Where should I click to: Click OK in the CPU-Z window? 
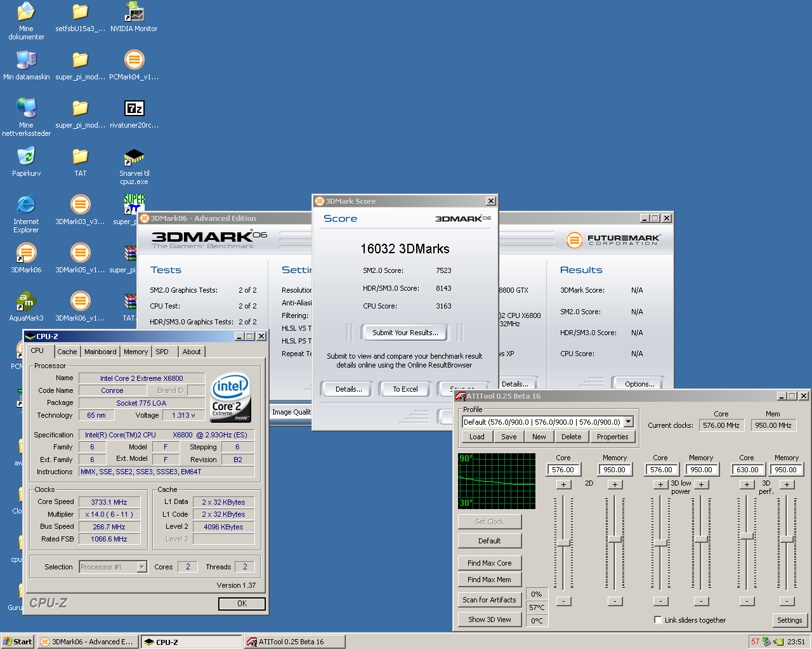coord(242,604)
